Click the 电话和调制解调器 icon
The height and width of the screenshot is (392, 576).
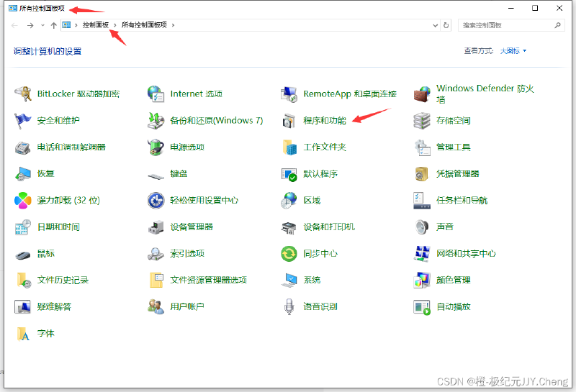click(23, 147)
